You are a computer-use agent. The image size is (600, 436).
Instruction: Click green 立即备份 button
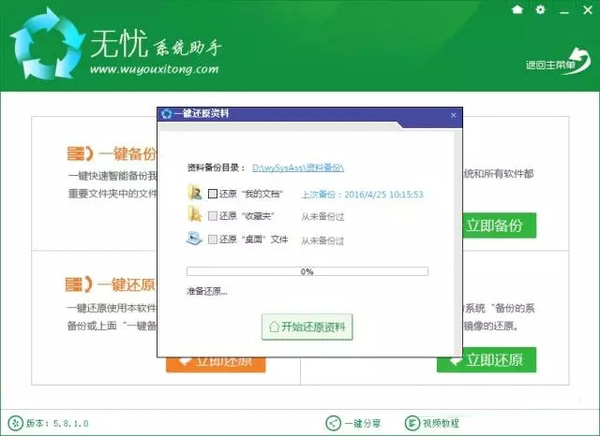click(x=499, y=225)
